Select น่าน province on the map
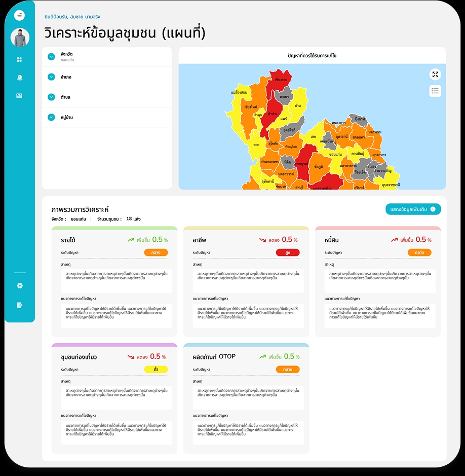Image resolution: width=465 pixels, height=476 pixels. 297,105
